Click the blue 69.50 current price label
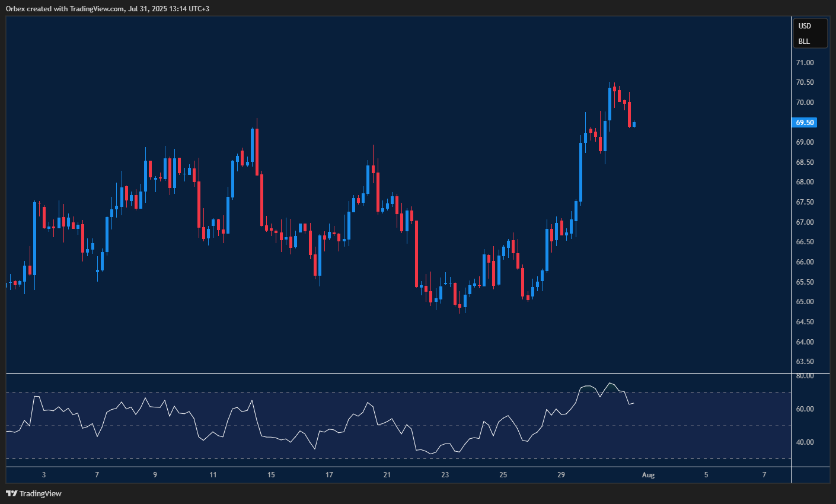This screenshot has width=836, height=504. pyautogui.click(x=804, y=122)
